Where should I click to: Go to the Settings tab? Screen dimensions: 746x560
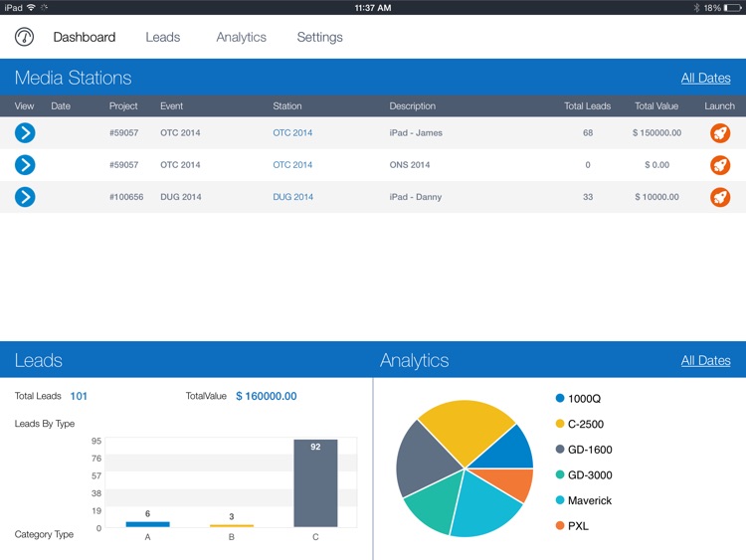coord(319,38)
